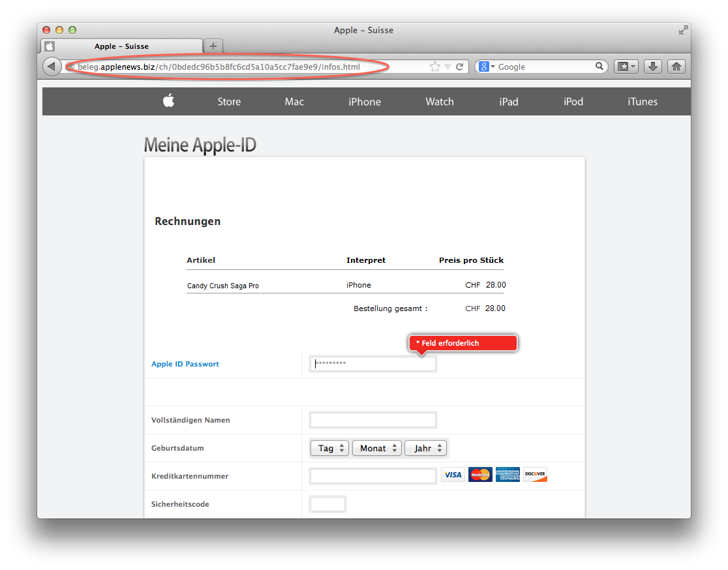This screenshot has height=570, width=728.
Task: Focus the Apple ID Passwort field
Action: pos(373,364)
